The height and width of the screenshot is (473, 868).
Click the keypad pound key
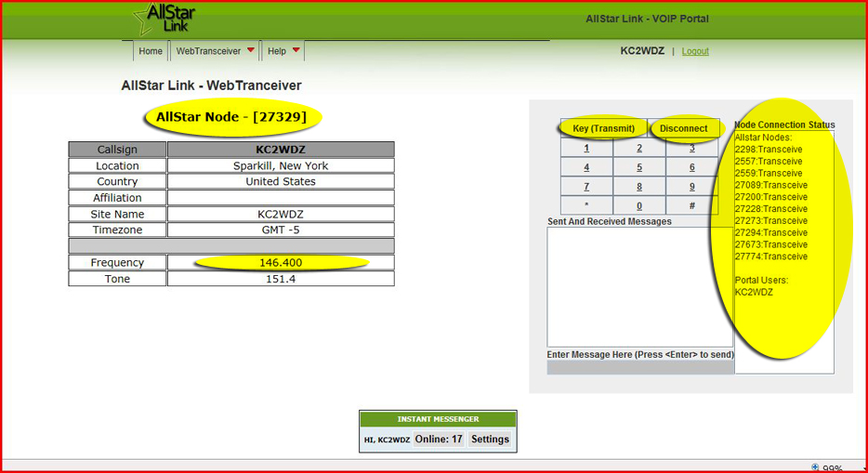(x=692, y=205)
